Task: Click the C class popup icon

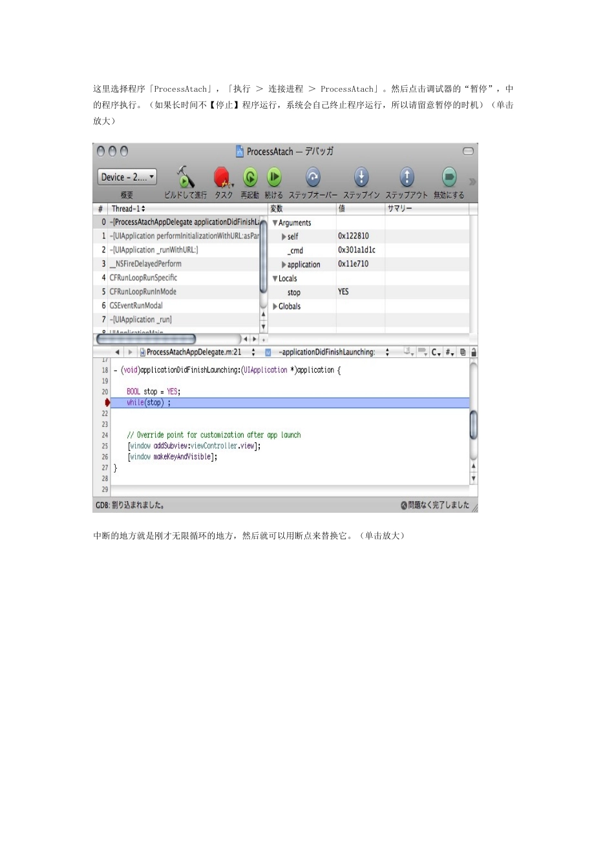Action: coord(436,353)
